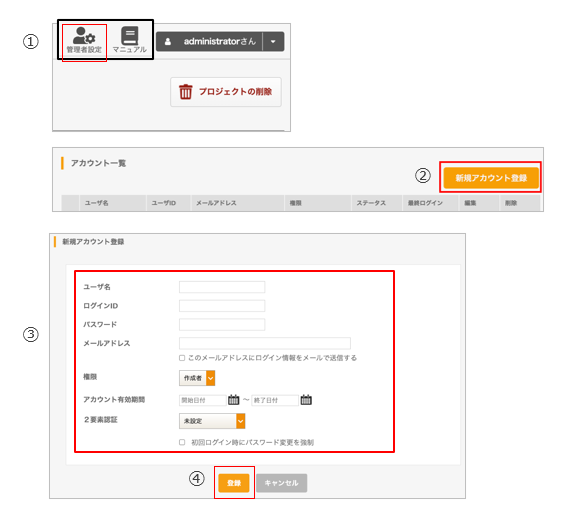
Task: Click the ログインID input field
Action: click(x=222, y=306)
